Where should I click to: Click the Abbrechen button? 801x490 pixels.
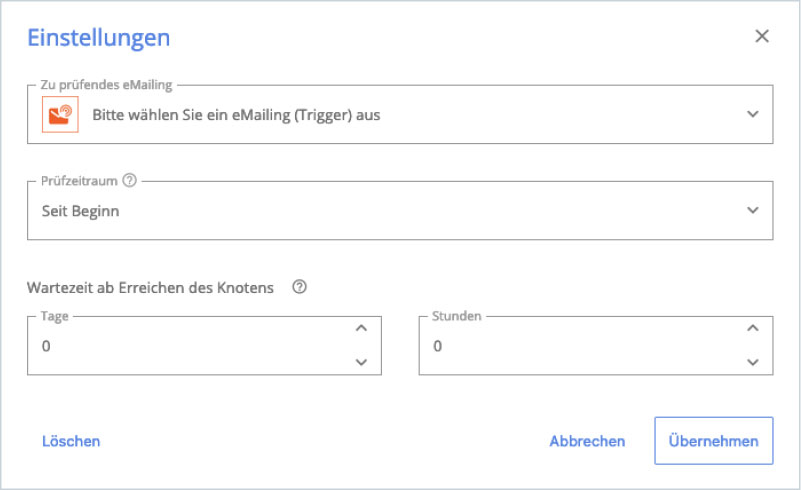pos(587,441)
